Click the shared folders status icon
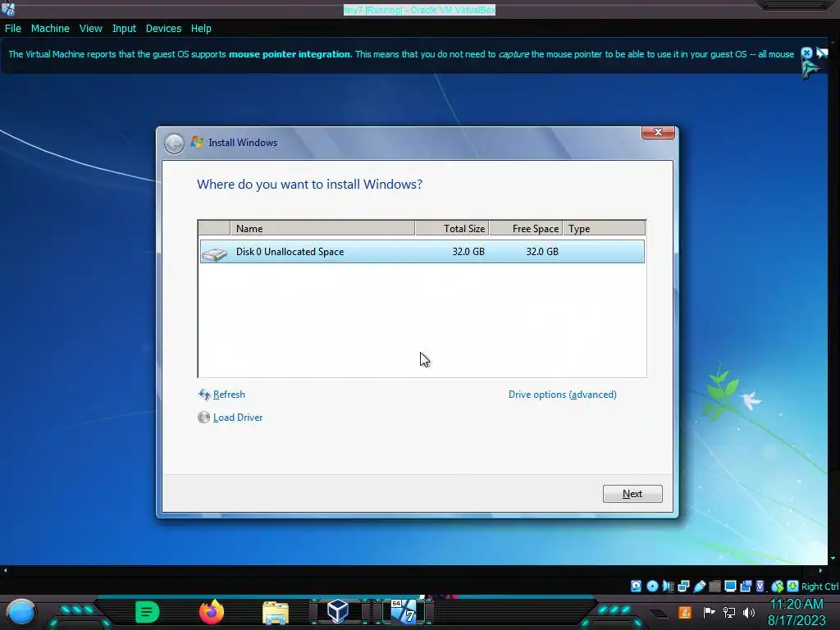The width and height of the screenshot is (840, 630). pos(714,586)
